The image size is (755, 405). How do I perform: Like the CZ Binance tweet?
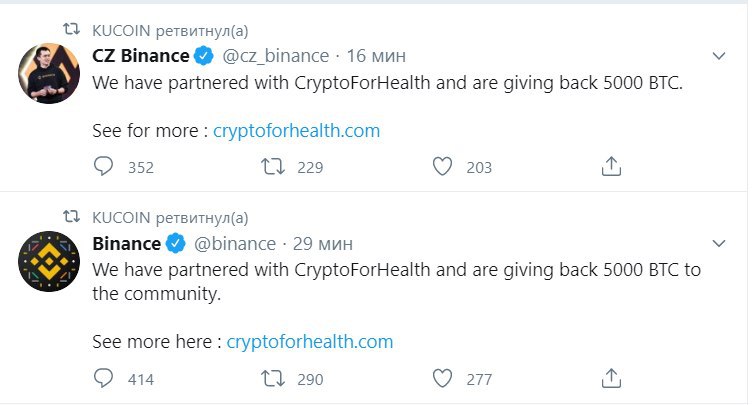click(x=442, y=167)
